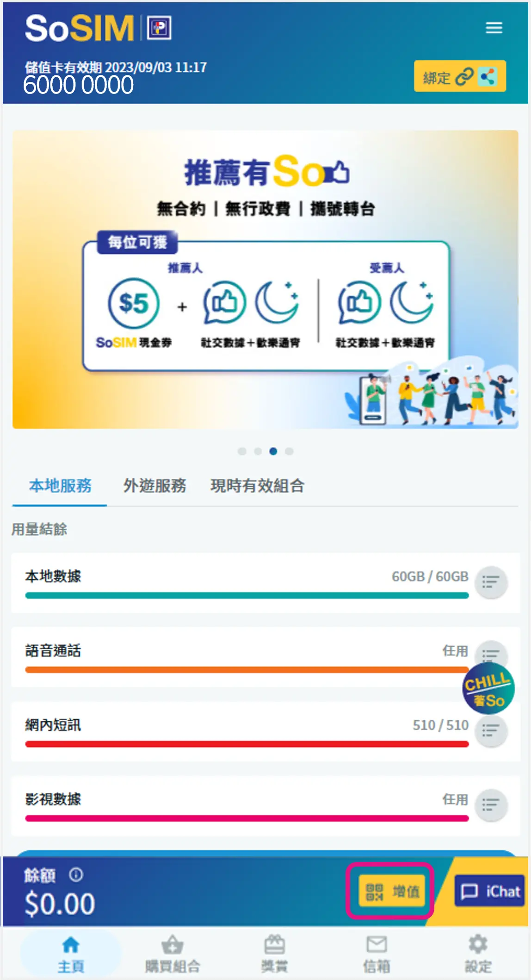Open the 推薦有So promotional banner
The height and width of the screenshot is (980, 531).
265,280
